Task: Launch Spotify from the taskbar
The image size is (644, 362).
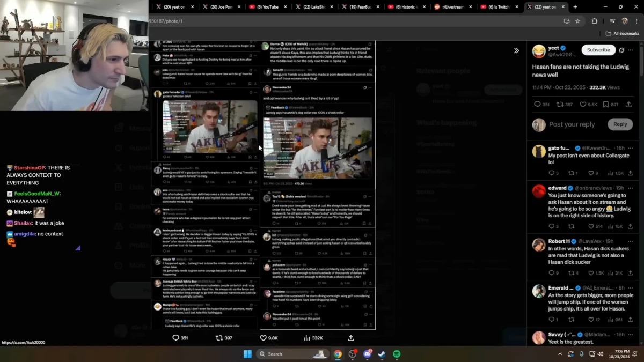Action: [x=396, y=354]
